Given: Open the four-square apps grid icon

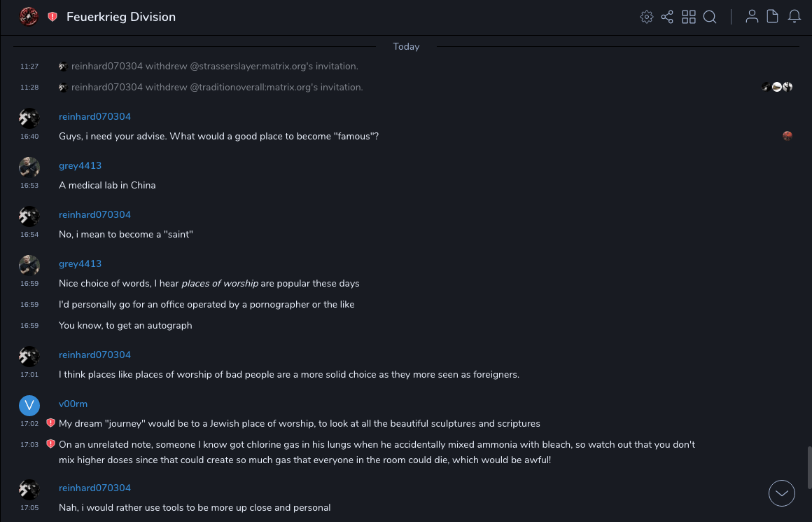Looking at the screenshot, I should (x=689, y=17).
